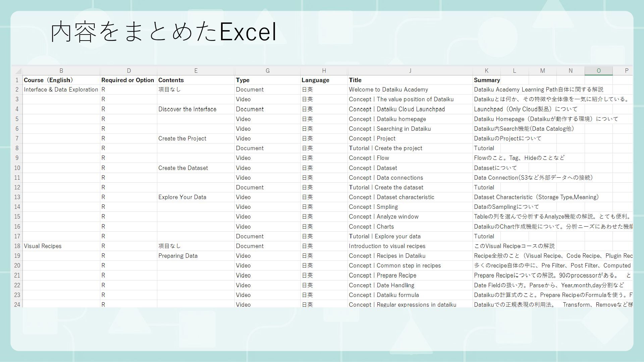644x362 pixels.
Task: Click the 'Course (English)' header cell
Action: coord(61,80)
